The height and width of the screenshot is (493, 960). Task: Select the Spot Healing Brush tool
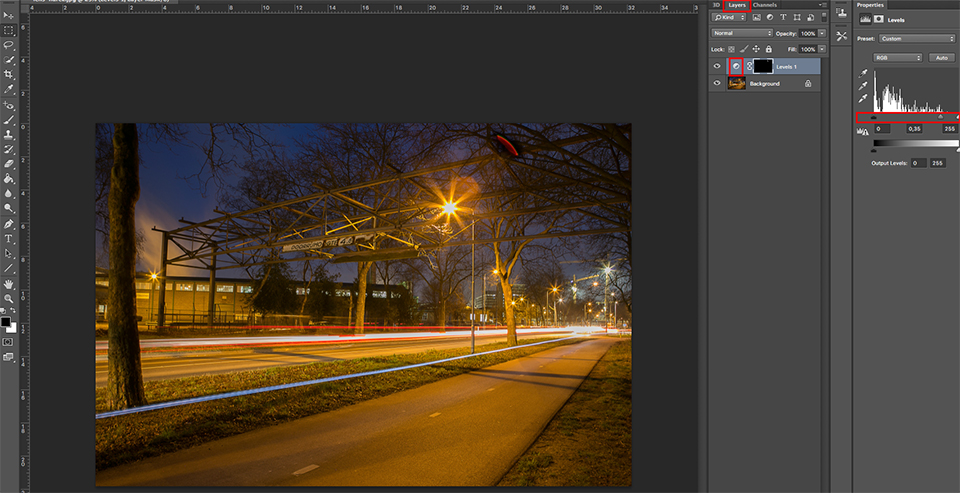coord(9,106)
